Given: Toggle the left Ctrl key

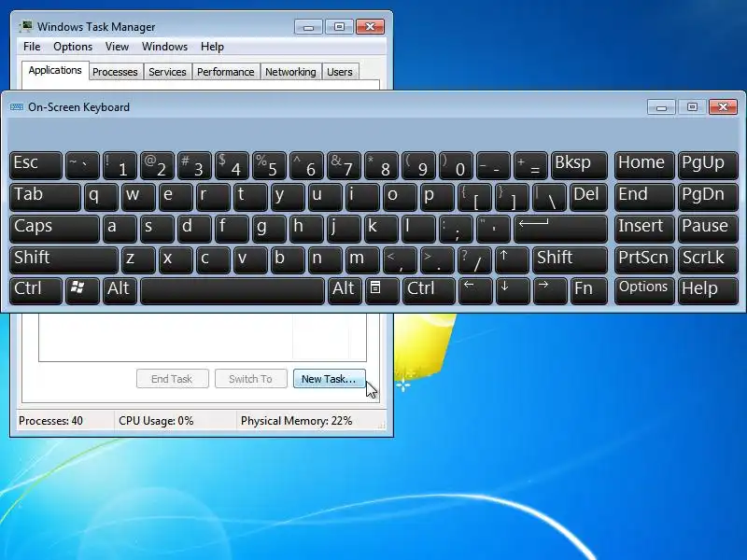Looking at the screenshot, I should pos(35,290).
